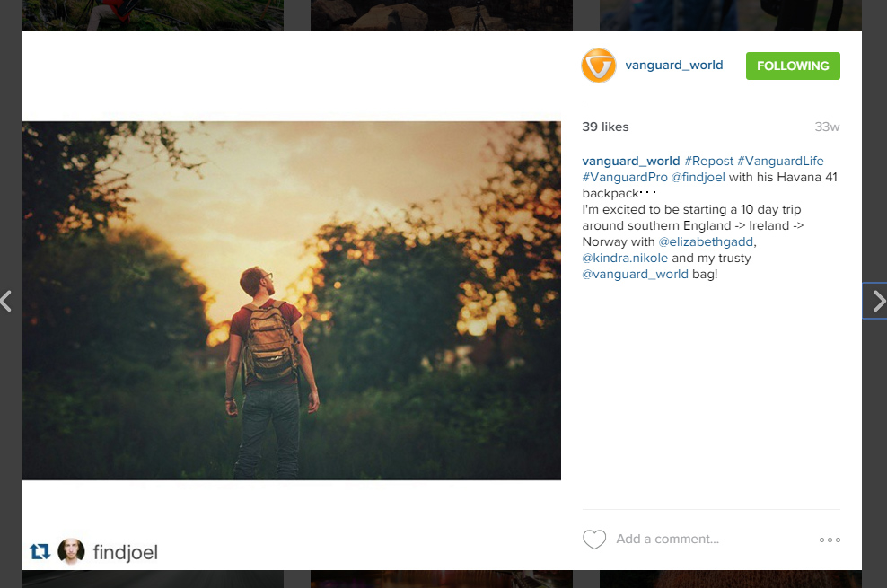Toggle the green Following button
The image size is (887, 588).
click(x=793, y=66)
